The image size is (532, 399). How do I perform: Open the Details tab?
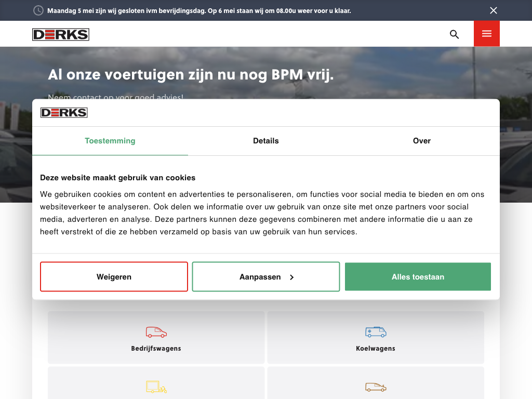point(266,141)
